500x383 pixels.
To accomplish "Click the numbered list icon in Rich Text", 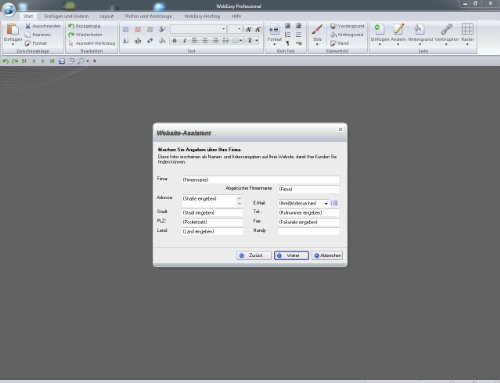I will (288, 34).
